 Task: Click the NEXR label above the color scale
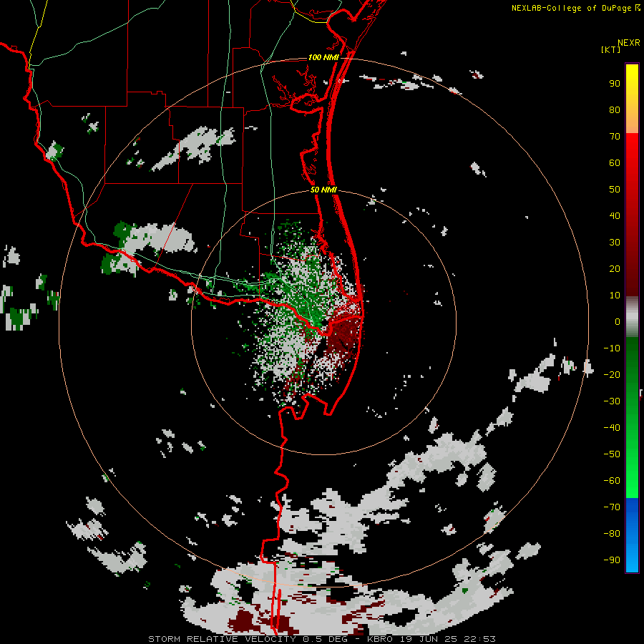pos(629,43)
